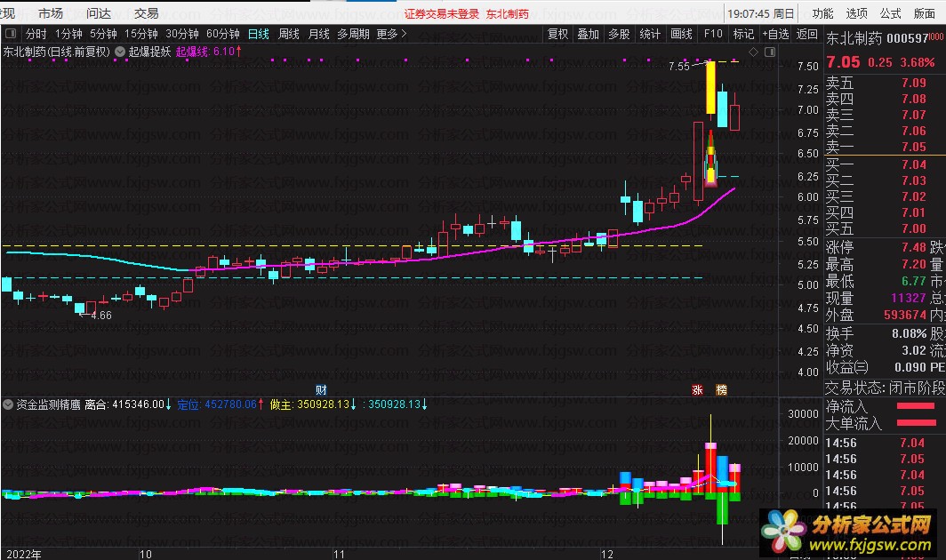
Task: Click the 收益(三) value 0.090
Action: [910, 367]
